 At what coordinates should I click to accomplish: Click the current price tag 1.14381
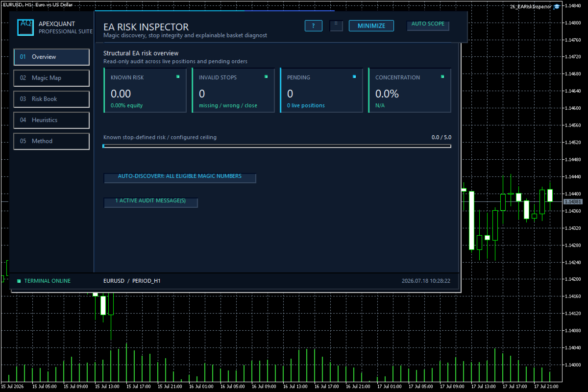click(573, 202)
